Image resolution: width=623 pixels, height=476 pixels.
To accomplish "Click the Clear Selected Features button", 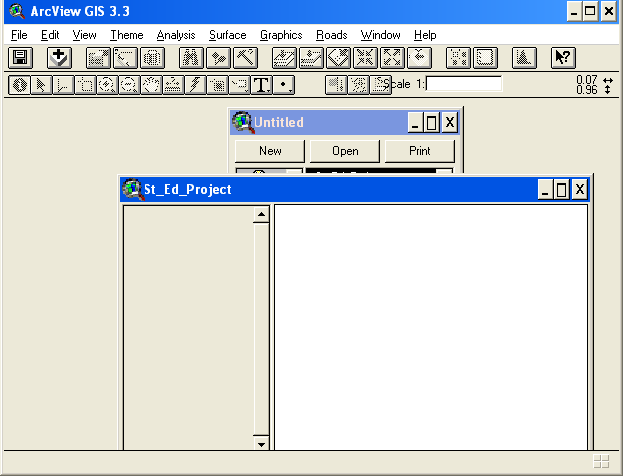I will click(485, 58).
